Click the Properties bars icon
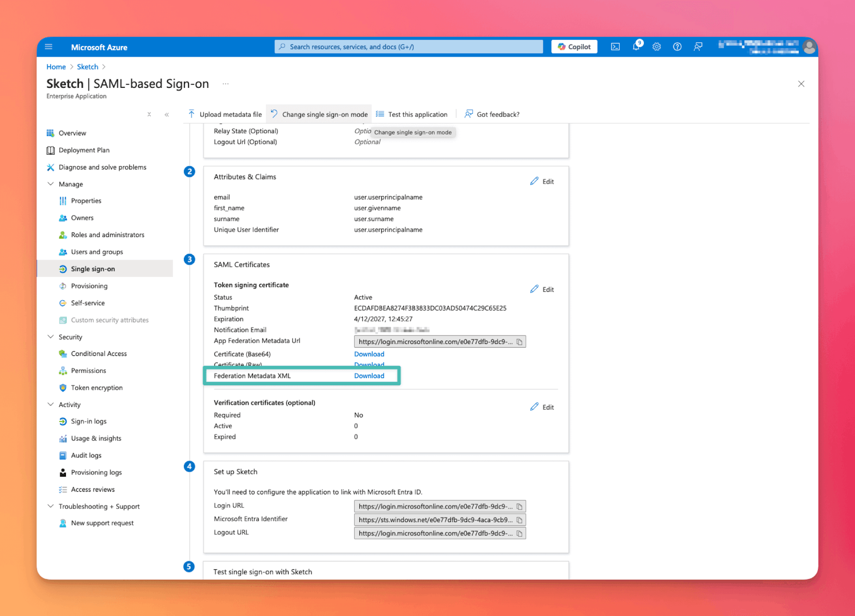The height and width of the screenshot is (616, 855). tap(63, 201)
